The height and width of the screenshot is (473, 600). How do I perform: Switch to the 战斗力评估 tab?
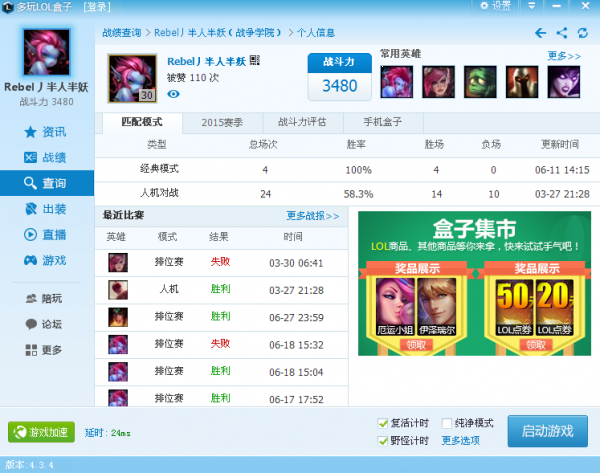(302, 122)
